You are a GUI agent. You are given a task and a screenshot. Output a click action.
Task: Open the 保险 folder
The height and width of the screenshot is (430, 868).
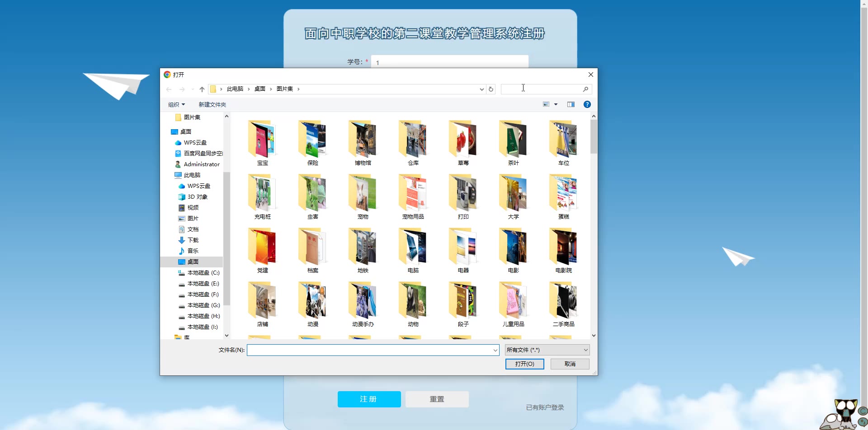tap(313, 143)
